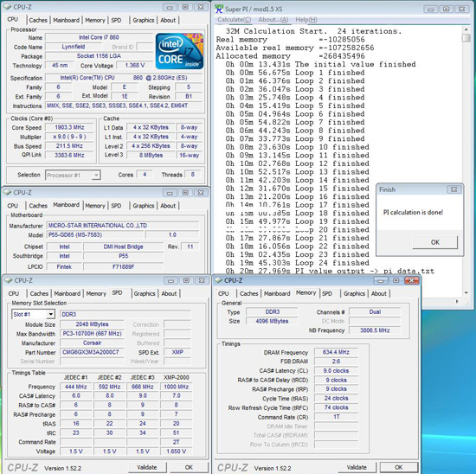Click the 'PI calculation is done!' message
This screenshot has width=476, height=474.
click(x=413, y=212)
